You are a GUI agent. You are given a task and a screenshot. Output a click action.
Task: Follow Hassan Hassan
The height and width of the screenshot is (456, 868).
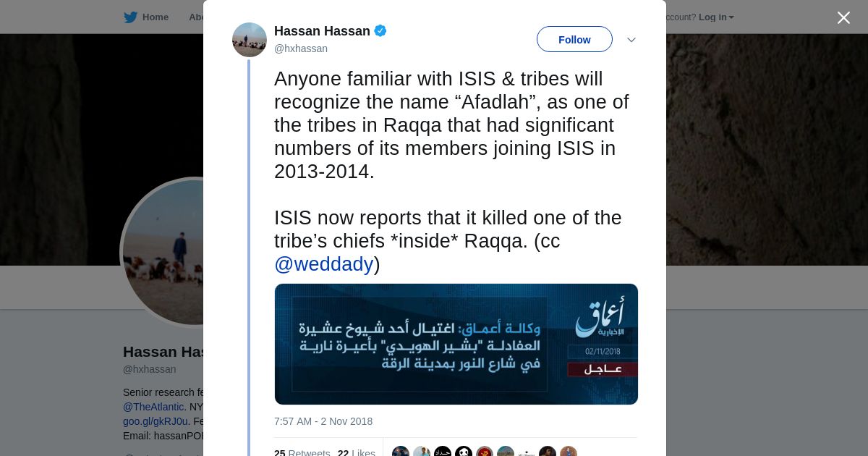tap(574, 40)
